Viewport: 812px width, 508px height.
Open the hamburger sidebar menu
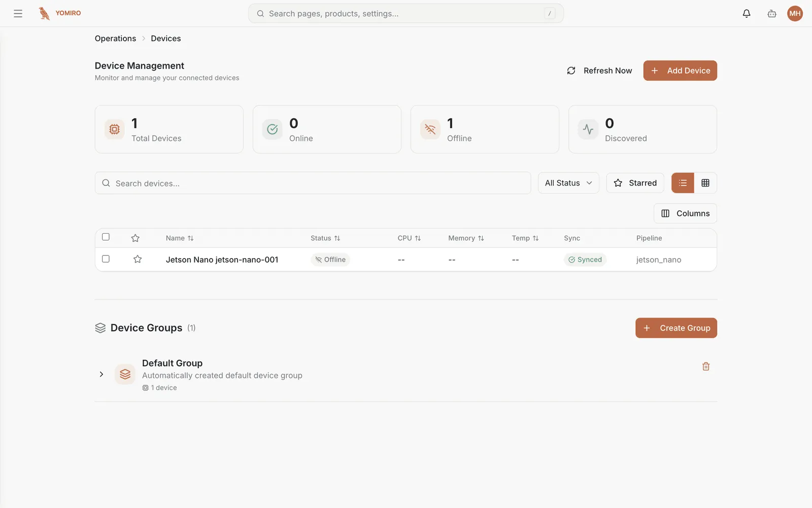coord(18,14)
